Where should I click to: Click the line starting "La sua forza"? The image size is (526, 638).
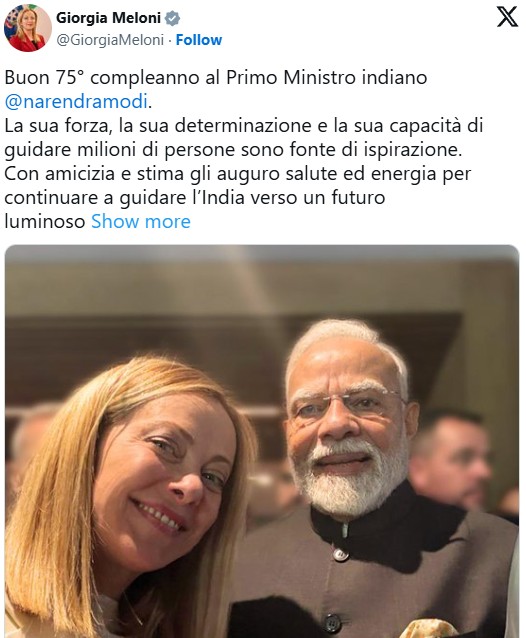pyautogui.click(x=244, y=125)
